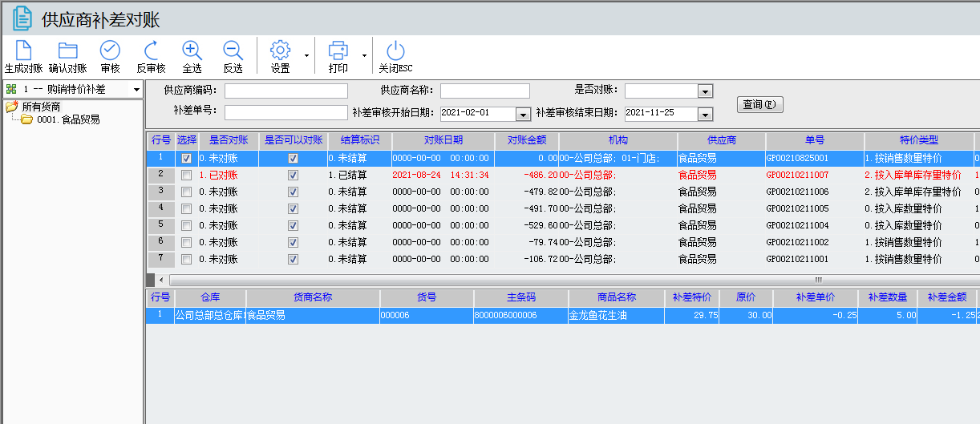Screen dimensions: 980x424
Task: Click the 生成对账 toolbar icon
Action: coord(23,50)
